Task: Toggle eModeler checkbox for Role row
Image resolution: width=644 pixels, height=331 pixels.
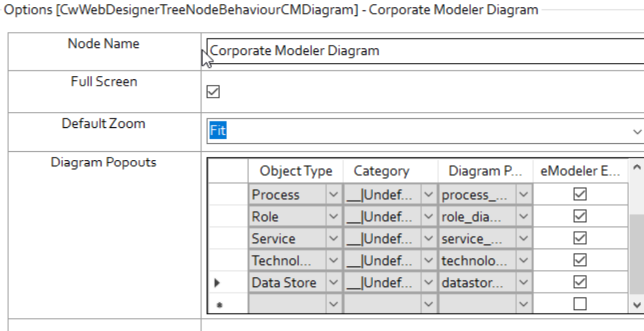Action: click(x=580, y=216)
